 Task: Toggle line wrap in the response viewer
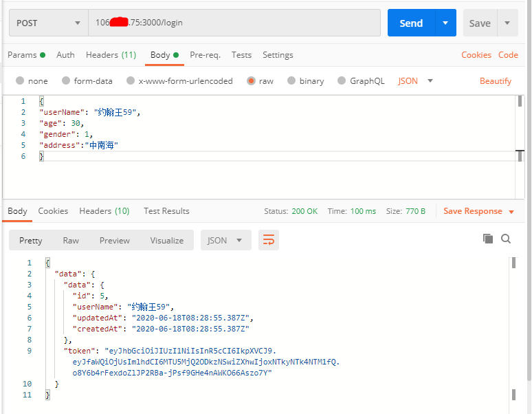tap(268, 240)
